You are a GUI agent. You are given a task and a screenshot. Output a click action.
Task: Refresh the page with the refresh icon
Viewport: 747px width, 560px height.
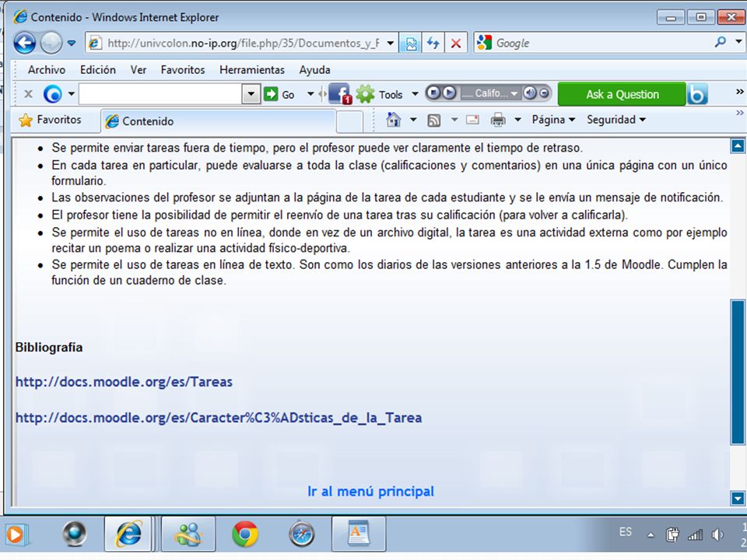pos(433,44)
